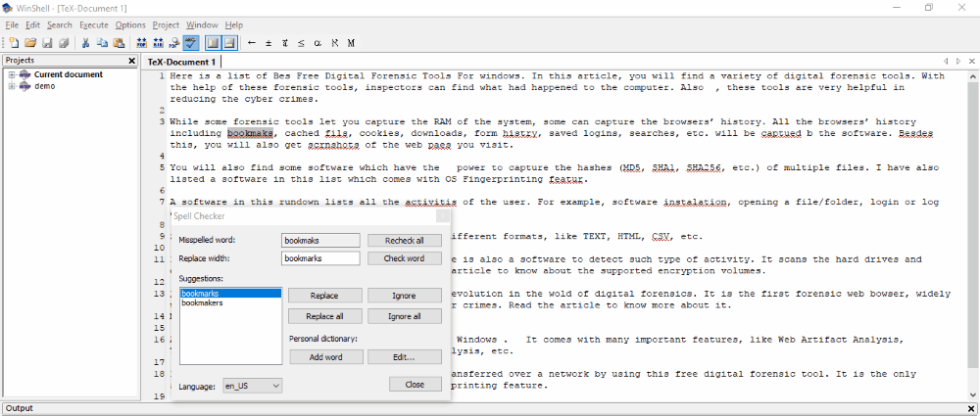Viewport: 980px width, 416px height.
Task: Run the PDF compile toolbar icon
Action: point(141,43)
